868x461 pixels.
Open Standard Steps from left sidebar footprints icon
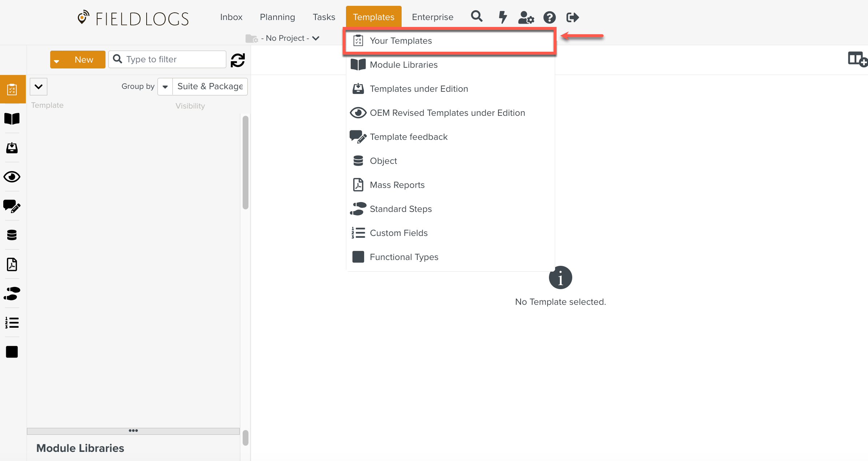12,293
